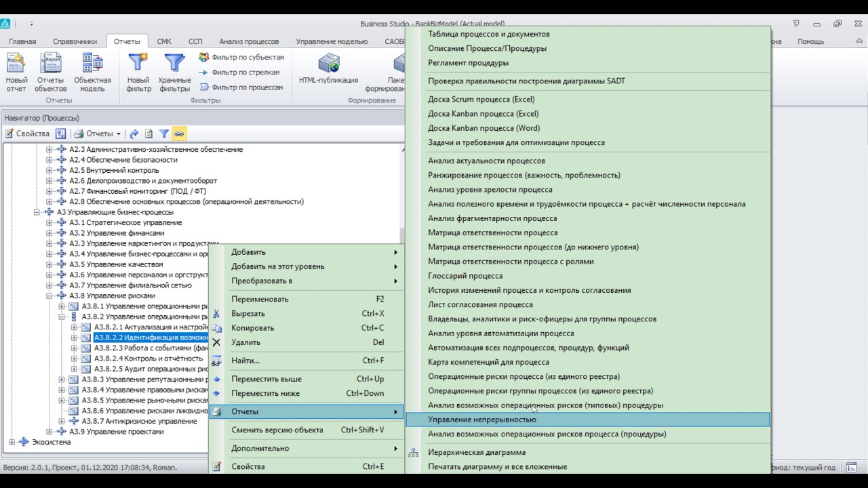Run Регламент процедуры report
The height and width of the screenshot is (488, 868).
coord(588,63)
